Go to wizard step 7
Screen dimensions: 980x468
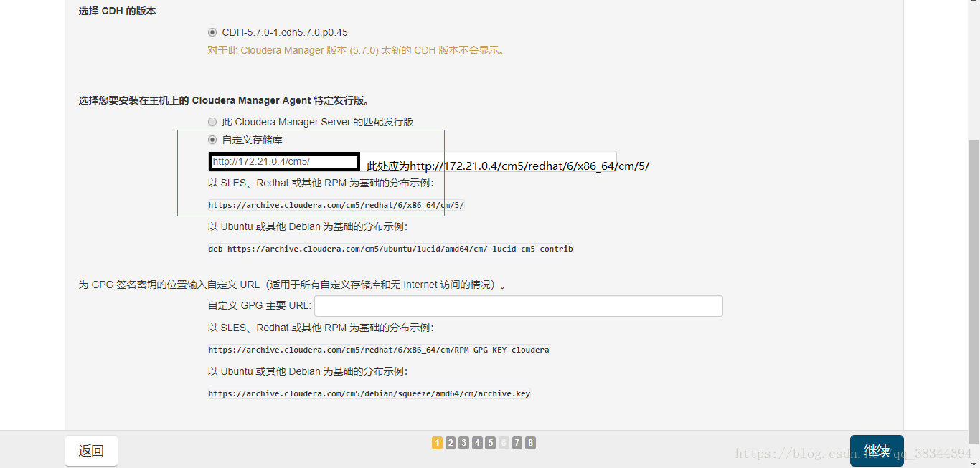(x=517, y=443)
